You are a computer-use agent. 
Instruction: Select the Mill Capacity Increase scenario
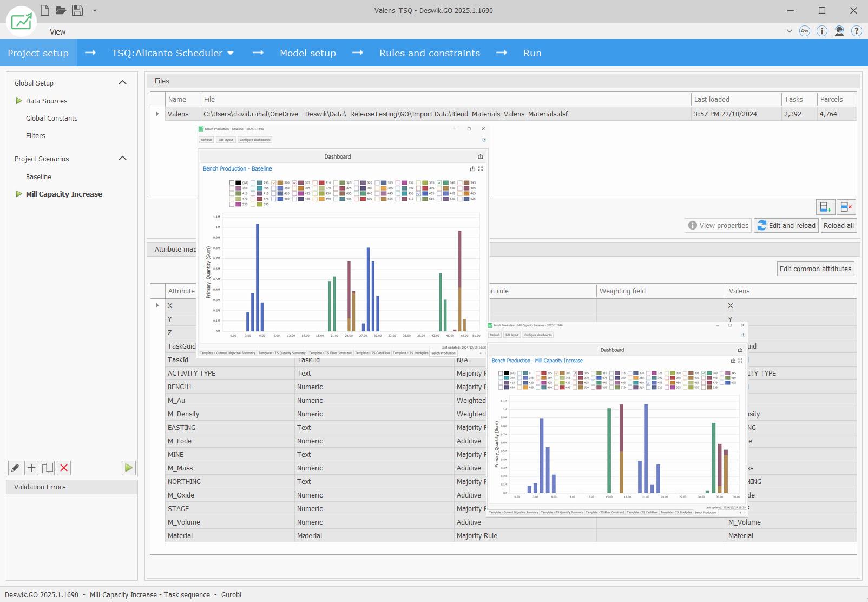(x=64, y=194)
